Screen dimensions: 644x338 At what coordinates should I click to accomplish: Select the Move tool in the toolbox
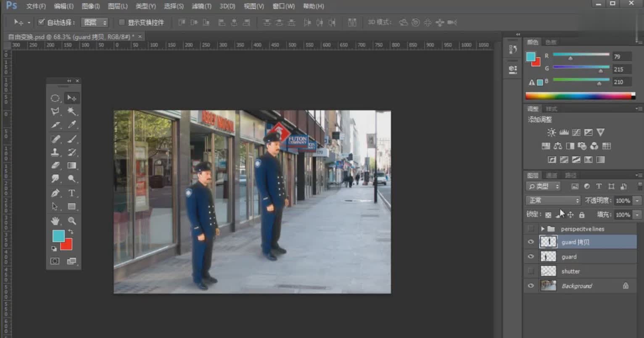pyautogui.click(x=72, y=98)
